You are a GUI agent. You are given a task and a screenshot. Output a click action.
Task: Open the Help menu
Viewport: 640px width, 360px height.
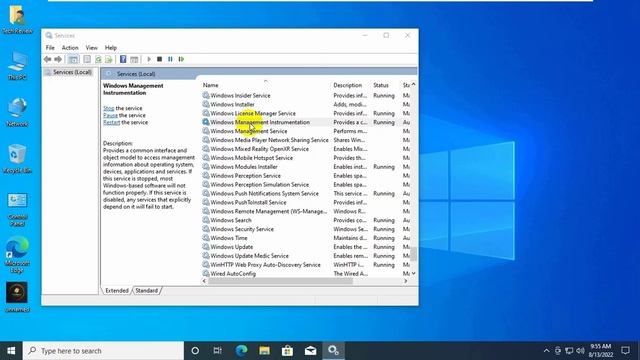pyautogui.click(x=111, y=48)
